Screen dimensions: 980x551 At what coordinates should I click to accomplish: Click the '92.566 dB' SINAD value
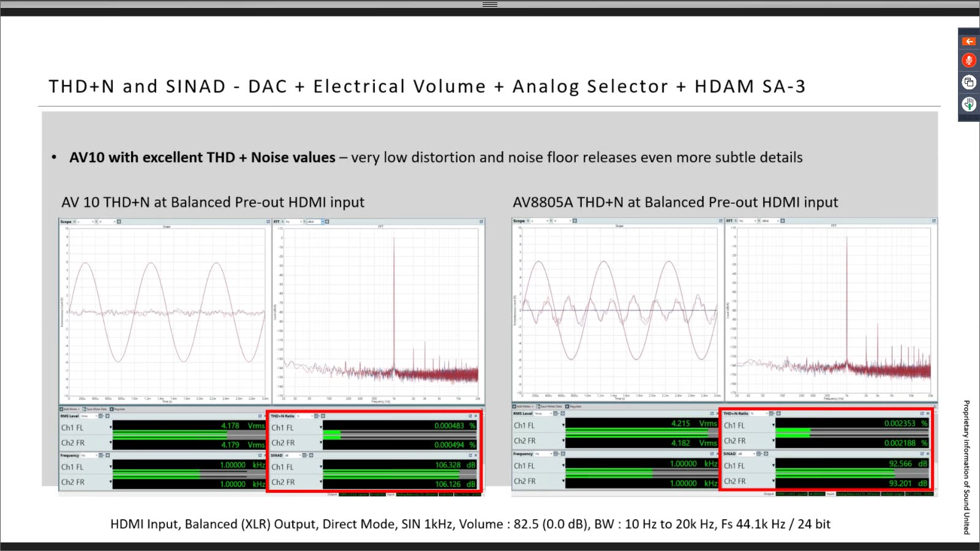tap(908, 463)
